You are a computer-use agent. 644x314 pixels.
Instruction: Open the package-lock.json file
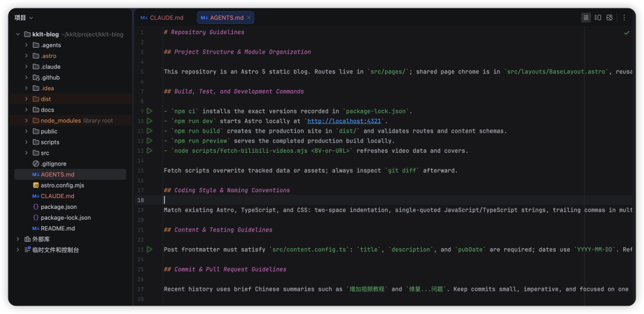tap(66, 217)
